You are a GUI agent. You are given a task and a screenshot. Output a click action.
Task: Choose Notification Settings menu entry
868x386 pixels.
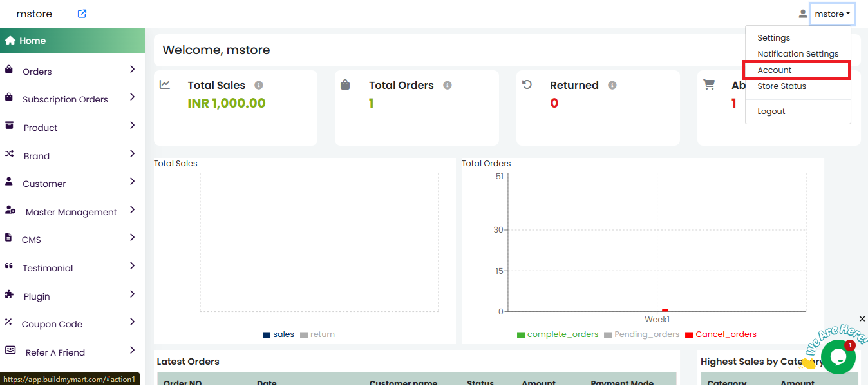tap(798, 54)
